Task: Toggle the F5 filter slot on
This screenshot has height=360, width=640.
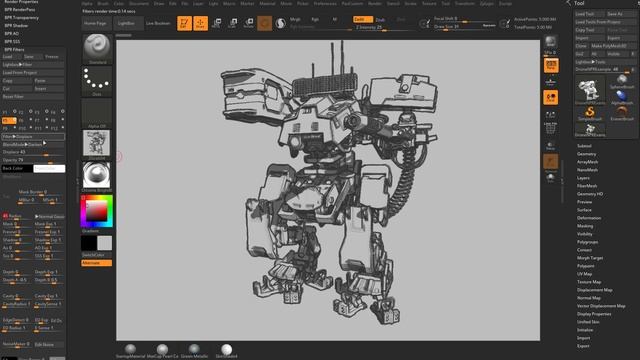Action: (9, 120)
